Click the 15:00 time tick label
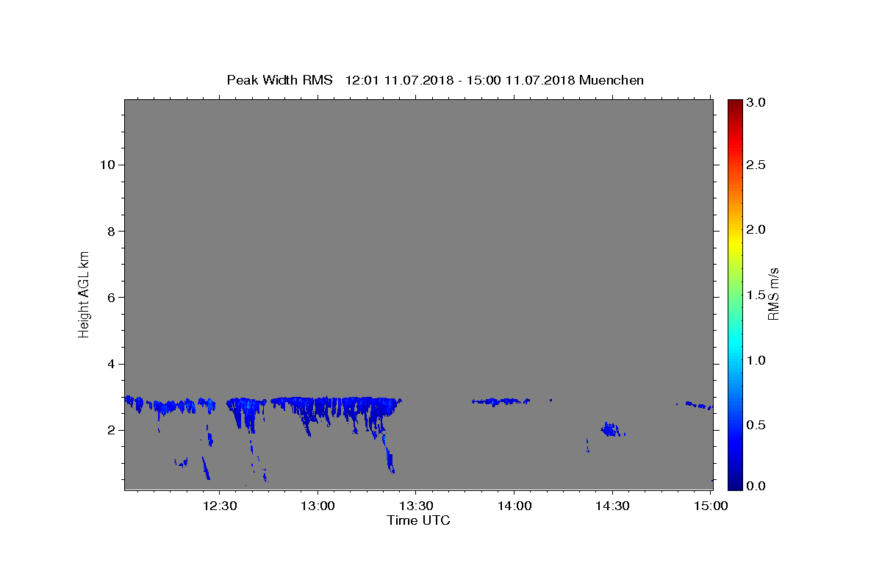The image size is (882, 588). click(710, 506)
